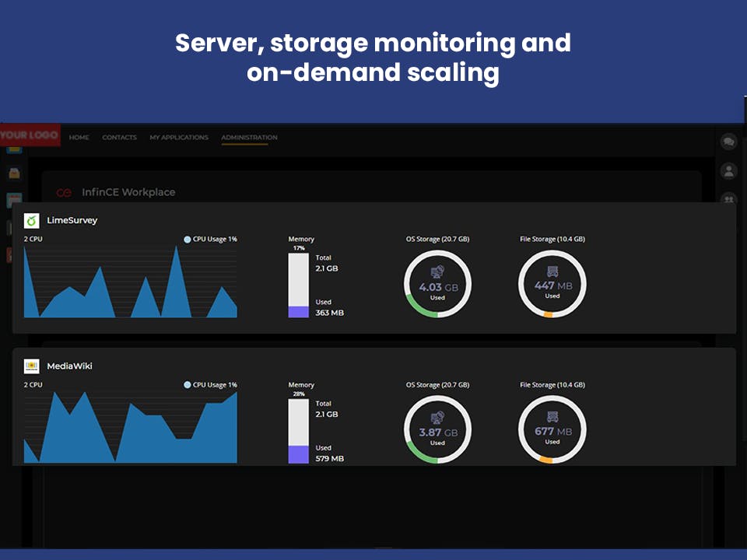Toggle MediaWiki CPU Usage 1% legend dot
This screenshot has width=747, height=560.
point(188,385)
